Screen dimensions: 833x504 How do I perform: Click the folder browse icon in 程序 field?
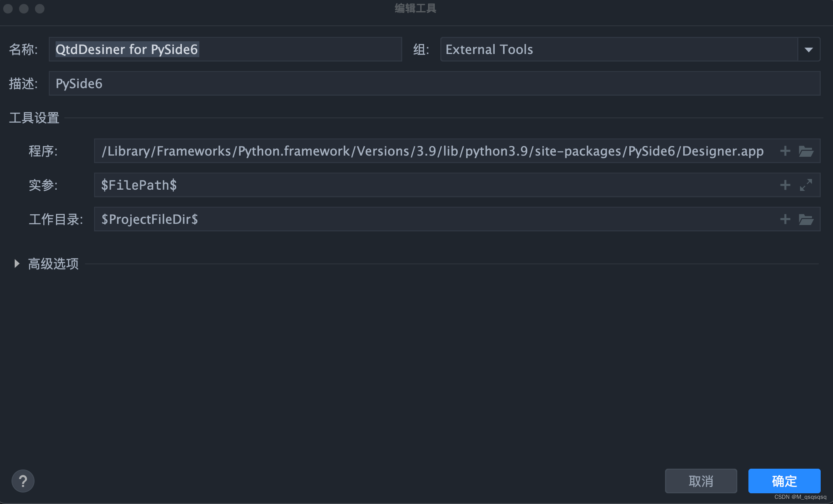[806, 151]
